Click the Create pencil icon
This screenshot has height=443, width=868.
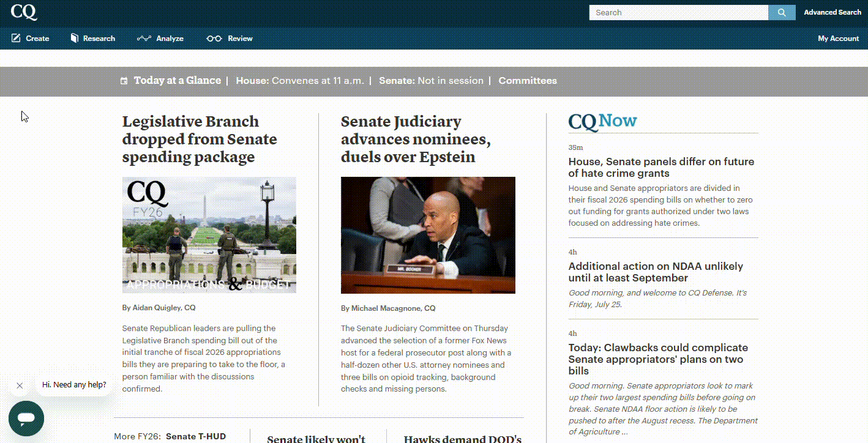pos(16,38)
